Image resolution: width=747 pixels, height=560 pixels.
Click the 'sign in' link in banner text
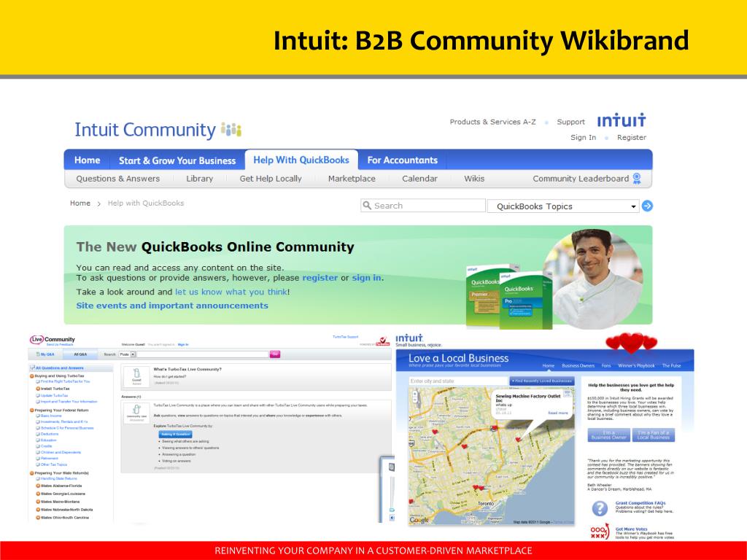[366, 278]
